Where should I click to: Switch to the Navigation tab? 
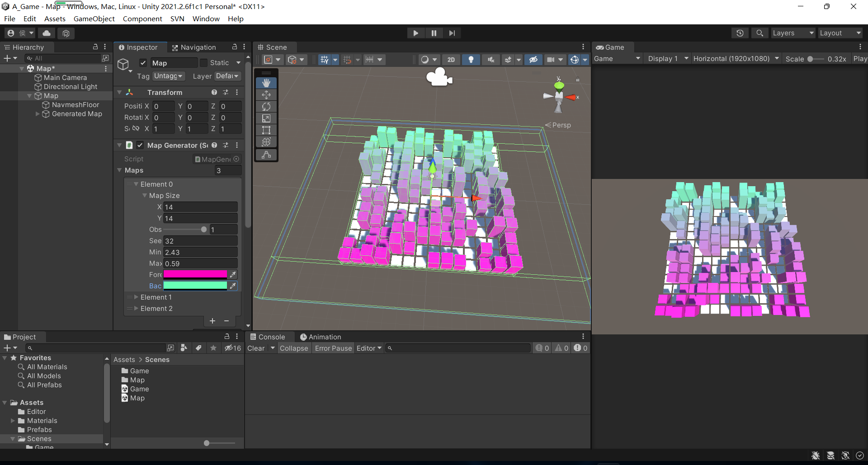click(x=194, y=47)
